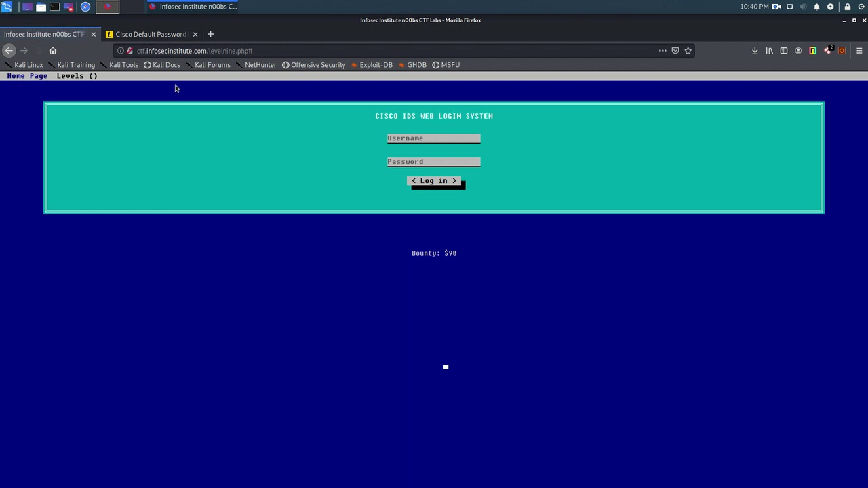
Task: Open the purple desktop icon in the panel
Action: click(26, 7)
